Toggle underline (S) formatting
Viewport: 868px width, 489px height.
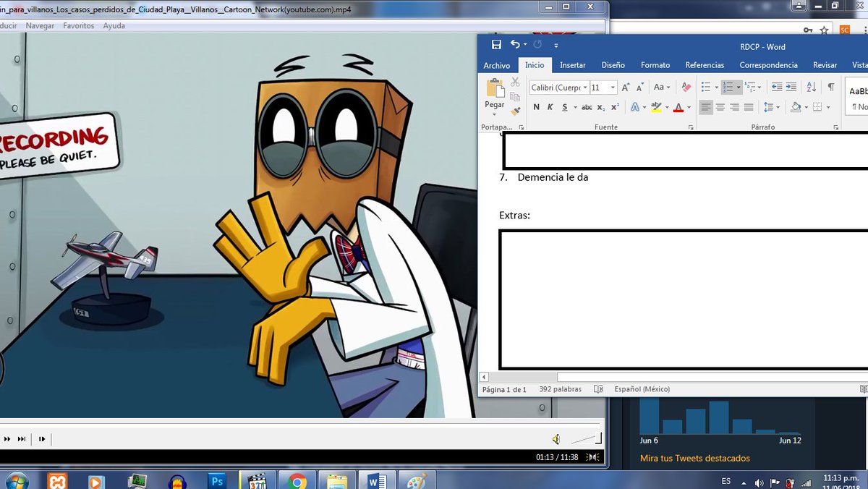[564, 107]
